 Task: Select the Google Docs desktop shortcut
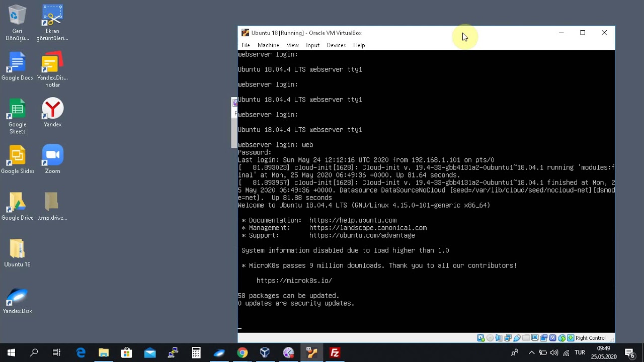click(17, 66)
